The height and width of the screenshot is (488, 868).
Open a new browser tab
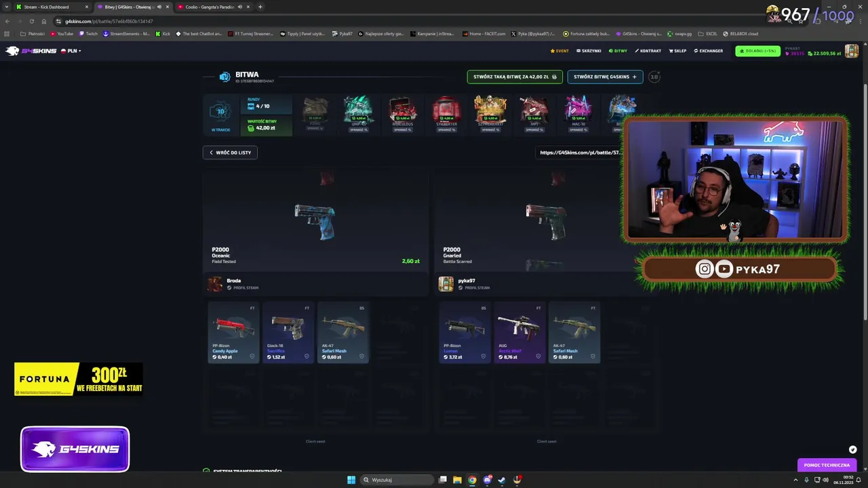(x=260, y=7)
